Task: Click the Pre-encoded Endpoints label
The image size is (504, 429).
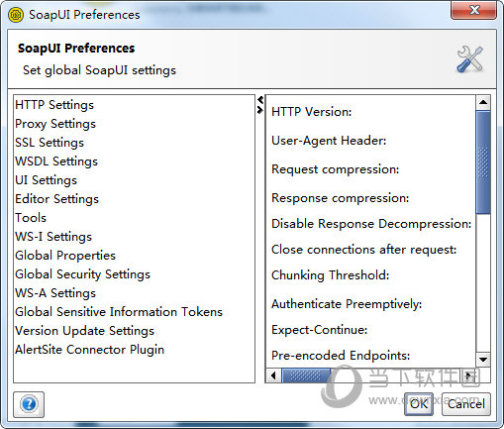Action: pos(341,356)
